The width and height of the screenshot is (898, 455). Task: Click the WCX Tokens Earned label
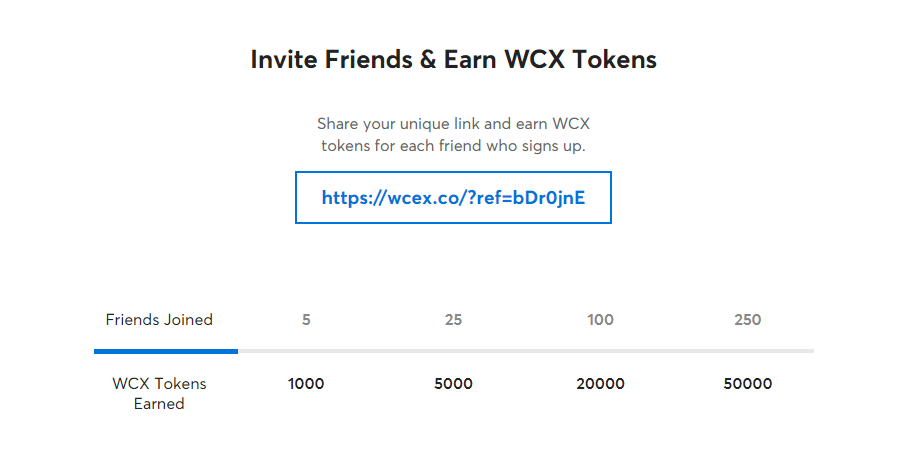point(159,394)
